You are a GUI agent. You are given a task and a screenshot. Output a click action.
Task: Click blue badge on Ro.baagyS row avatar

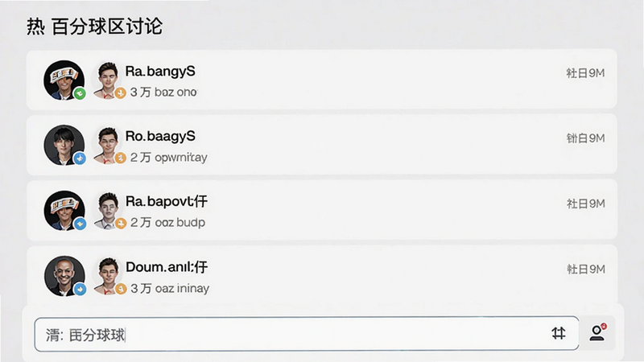click(80, 158)
